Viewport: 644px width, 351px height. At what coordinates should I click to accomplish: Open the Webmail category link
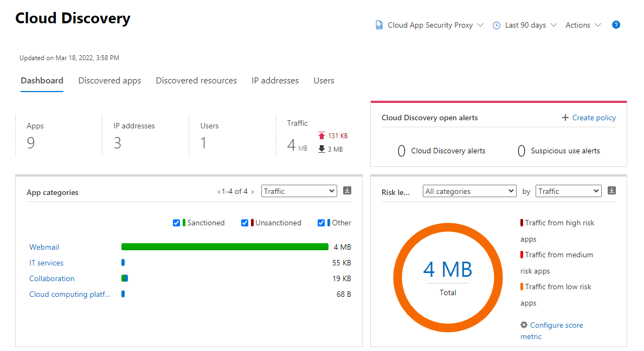pos(44,247)
